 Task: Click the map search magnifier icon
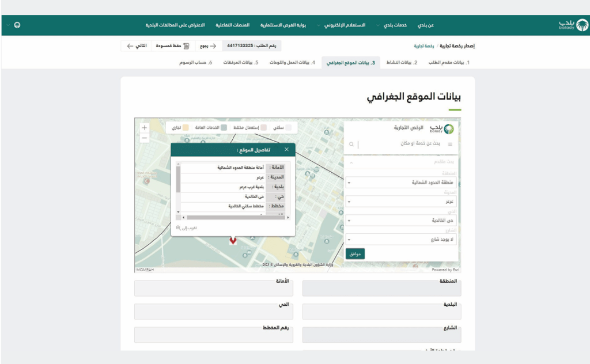point(351,145)
